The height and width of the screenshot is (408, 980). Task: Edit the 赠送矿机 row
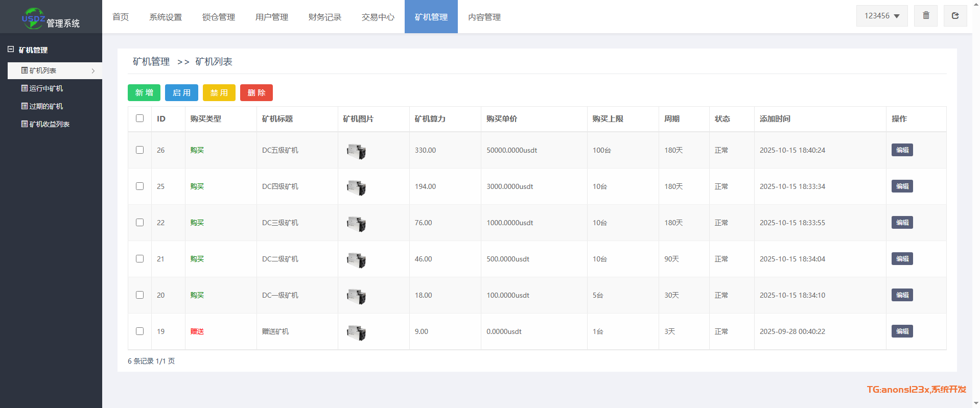902,331
